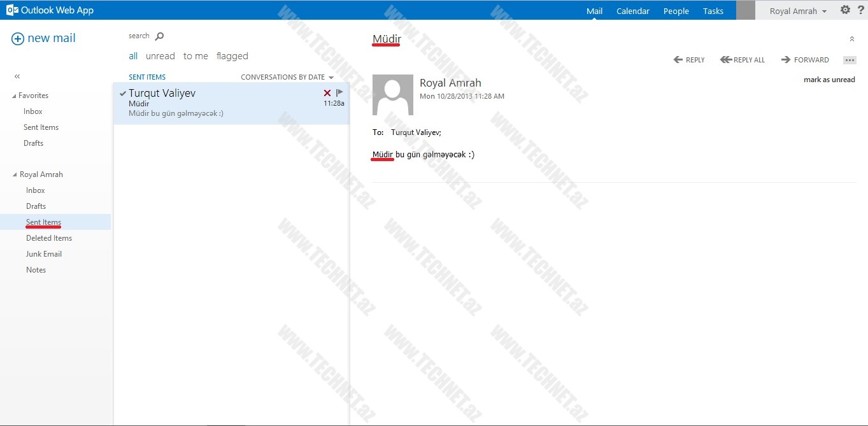Filter messages by unread
The image size is (868, 426).
pos(160,56)
